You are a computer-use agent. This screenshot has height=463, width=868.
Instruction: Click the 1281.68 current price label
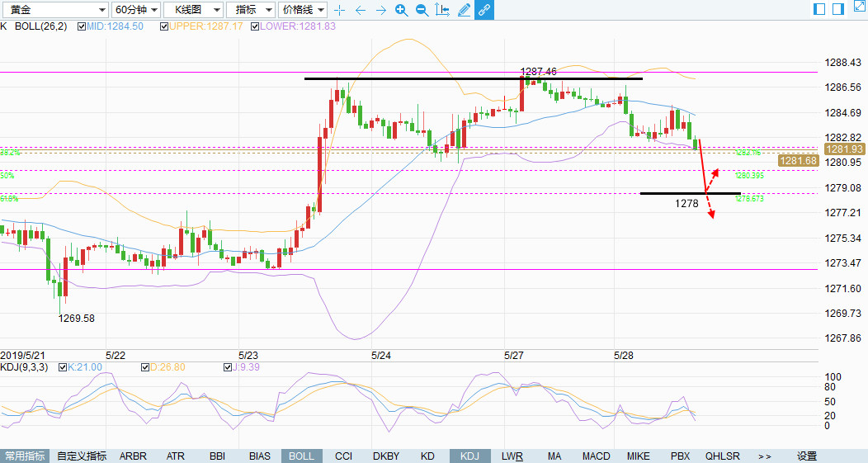click(799, 161)
